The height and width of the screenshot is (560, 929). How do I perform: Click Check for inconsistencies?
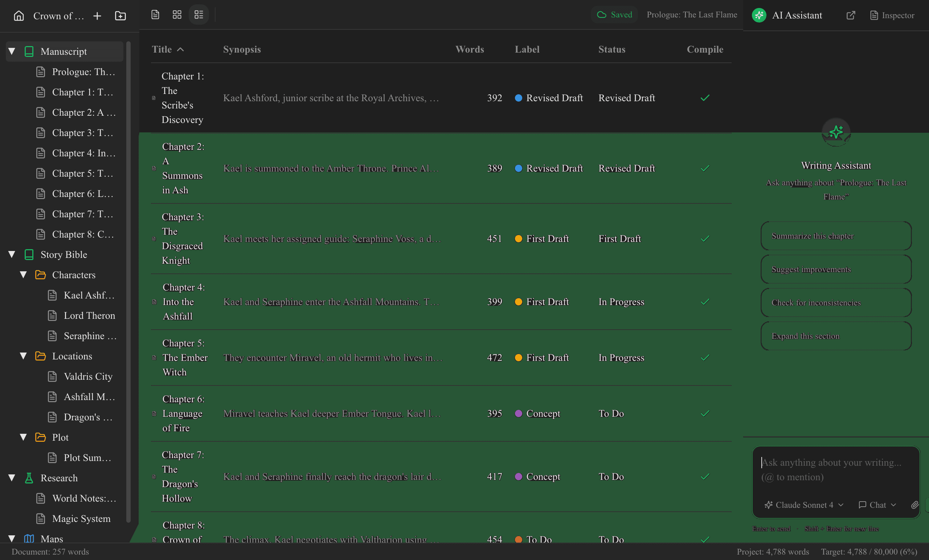(835, 302)
